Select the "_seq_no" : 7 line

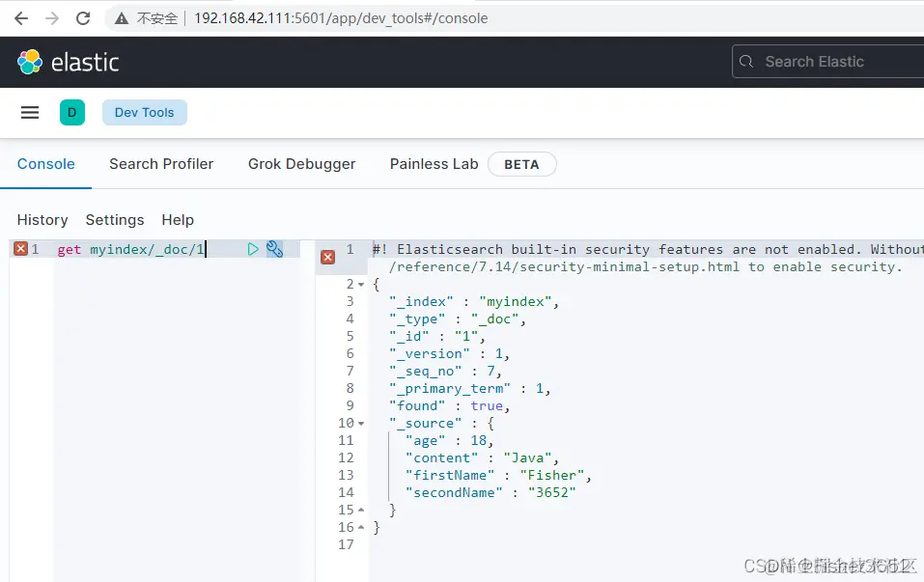445,372
